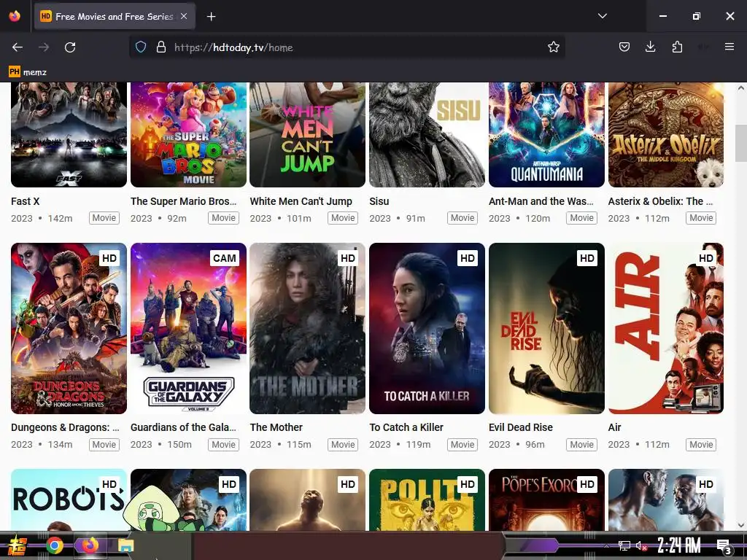
Task: Click Movie tag under Fast X
Action: [104, 218]
